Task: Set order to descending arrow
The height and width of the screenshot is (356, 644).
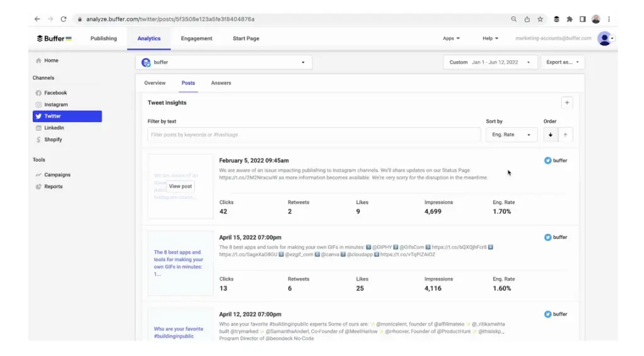Action: [550, 135]
